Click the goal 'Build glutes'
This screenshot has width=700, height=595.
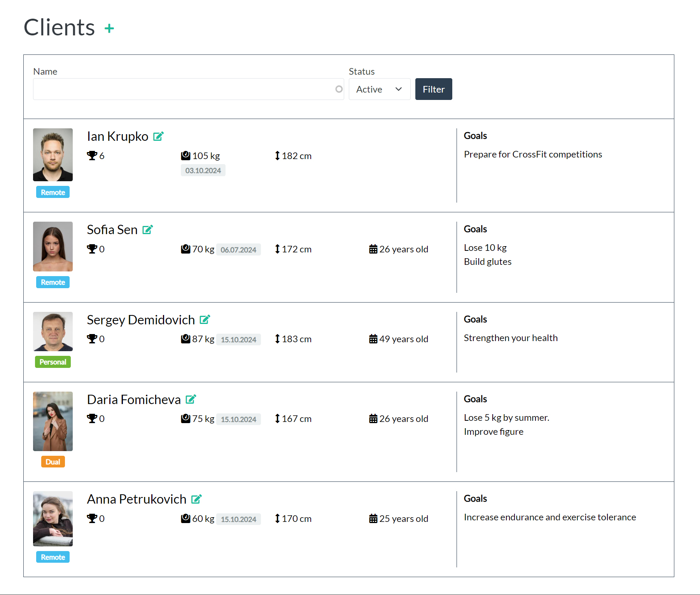pyautogui.click(x=488, y=262)
